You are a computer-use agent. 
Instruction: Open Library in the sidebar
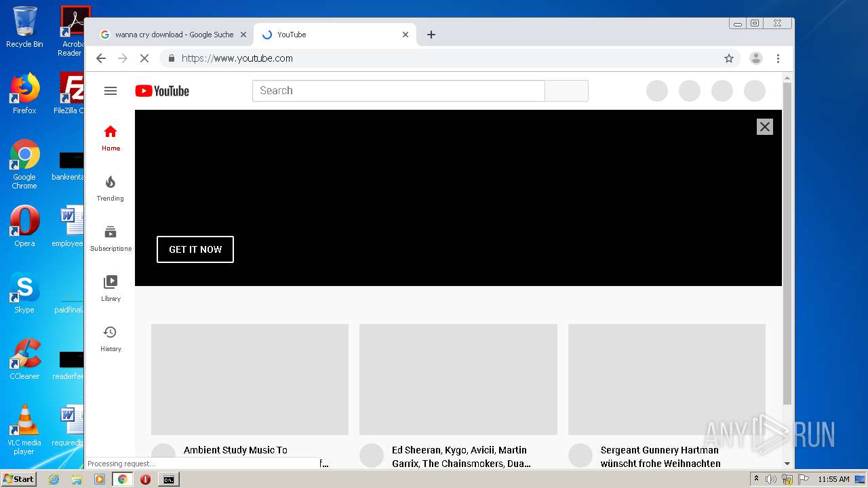pyautogui.click(x=111, y=289)
